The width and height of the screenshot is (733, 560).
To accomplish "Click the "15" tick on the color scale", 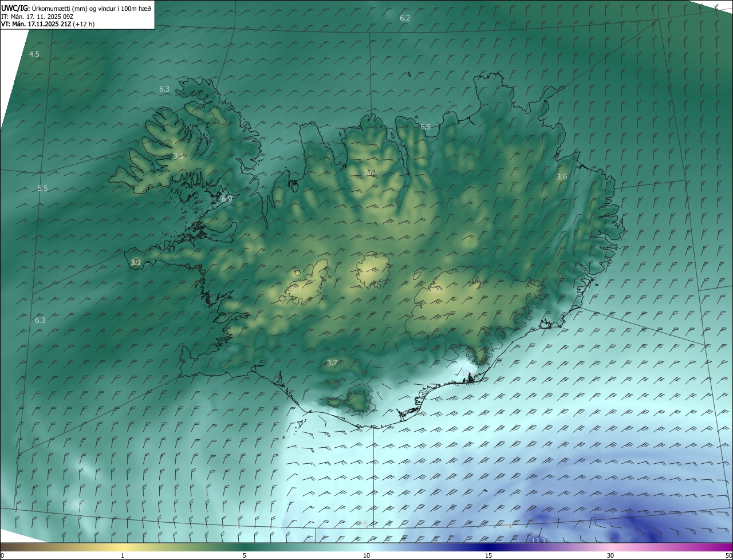I will [488, 555].
